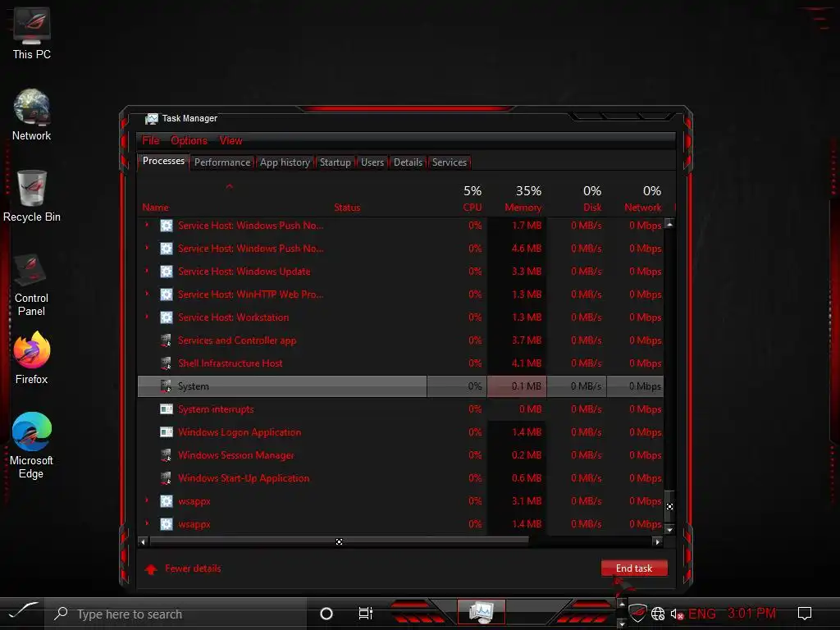Click the System interrupts icon
The image size is (840, 630).
(167, 409)
